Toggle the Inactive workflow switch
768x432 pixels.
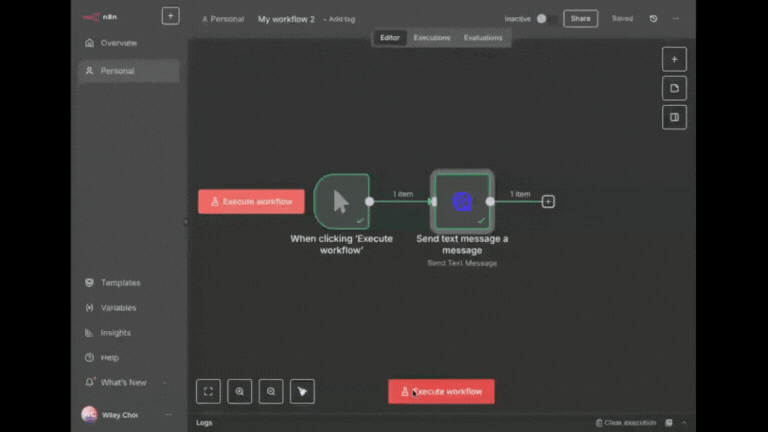pos(547,19)
